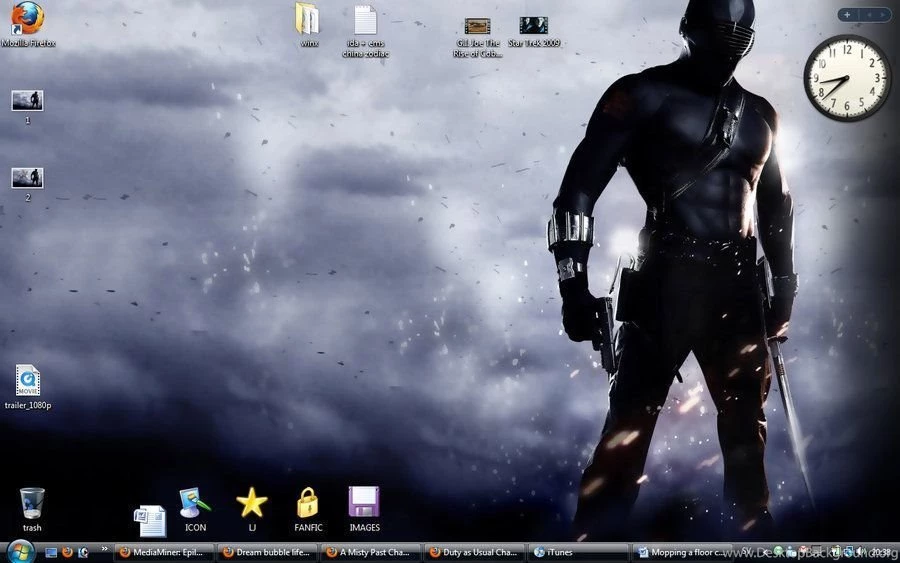Open the winx folder on desktop
This screenshot has width=900, height=563.
coord(308,25)
